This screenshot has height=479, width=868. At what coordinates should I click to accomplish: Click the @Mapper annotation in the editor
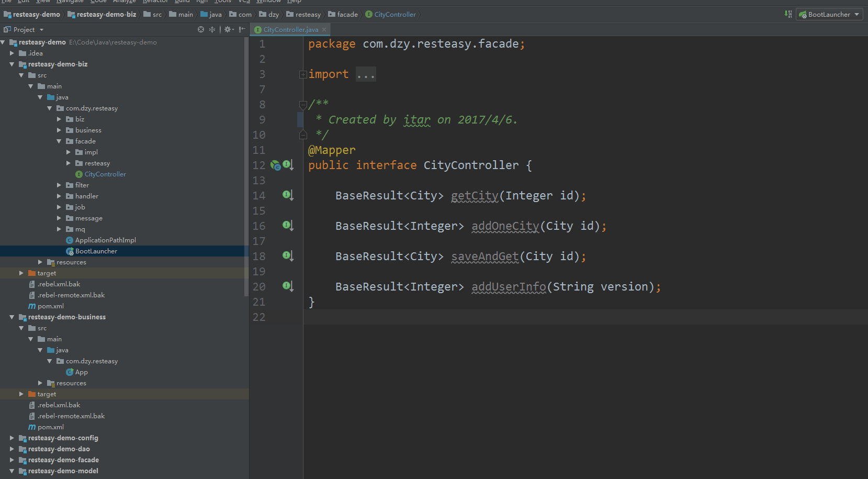(332, 150)
